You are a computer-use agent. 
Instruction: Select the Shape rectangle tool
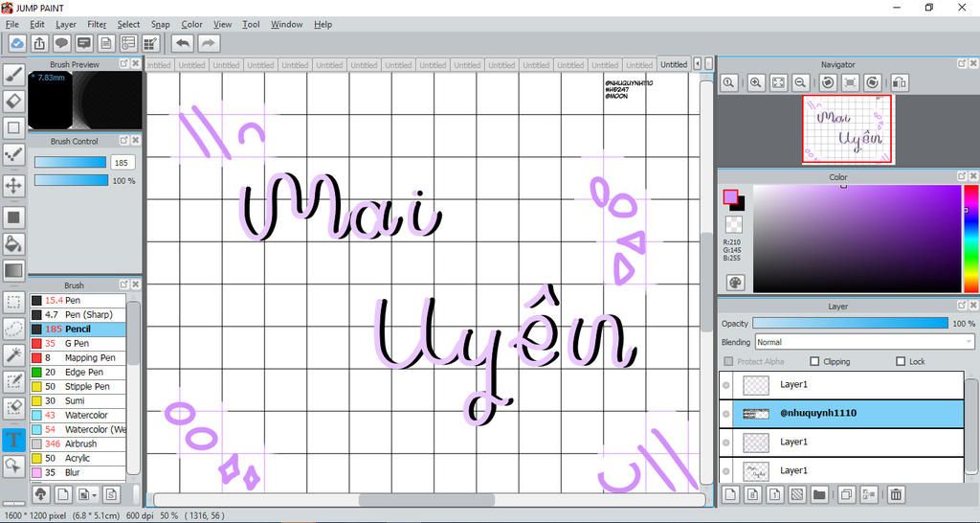click(x=13, y=127)
